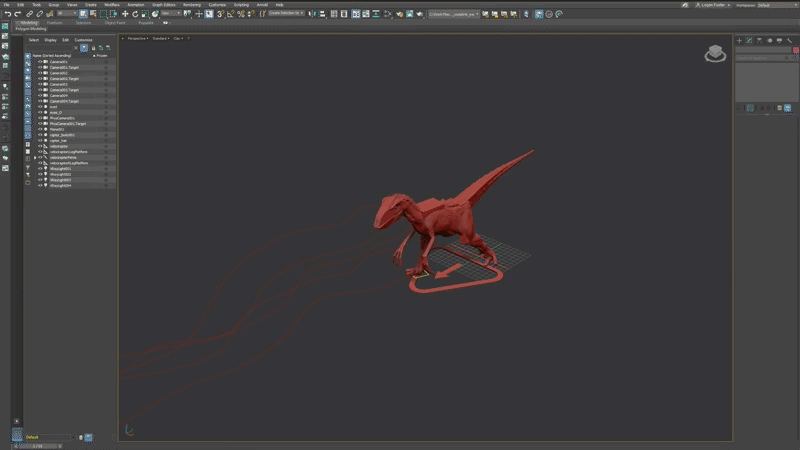Toggle visibility of velociraptor object

click(40, 146)
